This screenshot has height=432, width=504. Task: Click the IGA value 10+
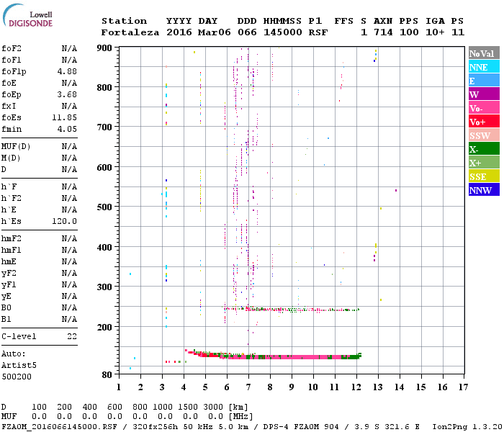pos(435,32)
